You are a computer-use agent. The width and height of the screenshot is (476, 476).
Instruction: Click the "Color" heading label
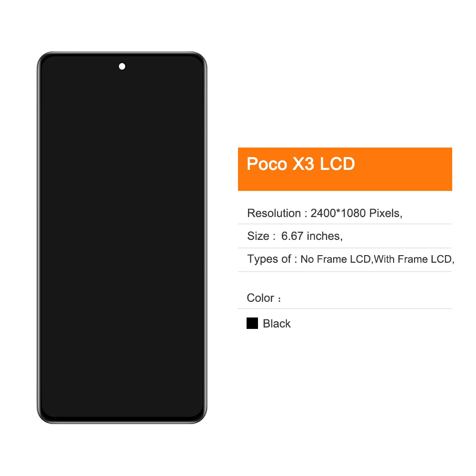(x=260, y=298)
